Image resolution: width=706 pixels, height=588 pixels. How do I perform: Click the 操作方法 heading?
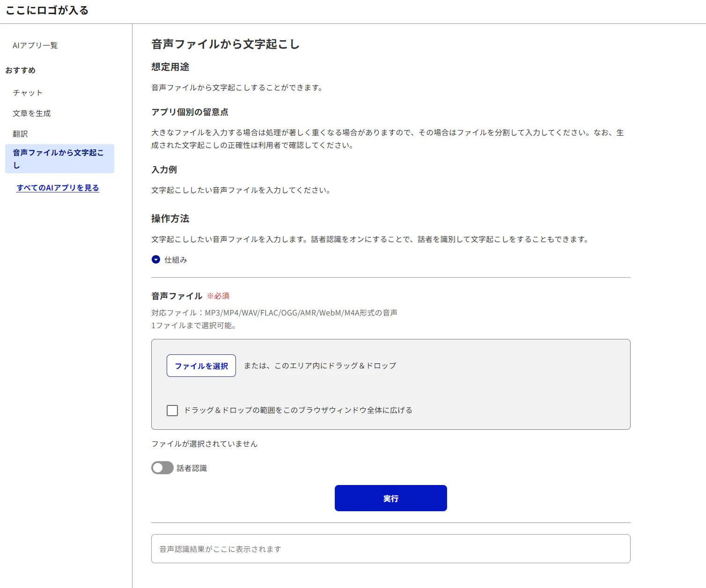(170, 219)
